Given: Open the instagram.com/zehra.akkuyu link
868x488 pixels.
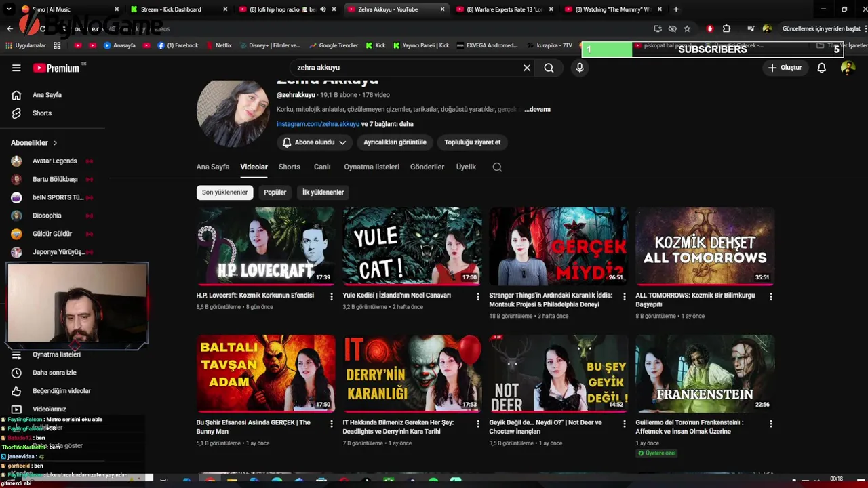Looking at the screenshot, I should tap(318, 124).
